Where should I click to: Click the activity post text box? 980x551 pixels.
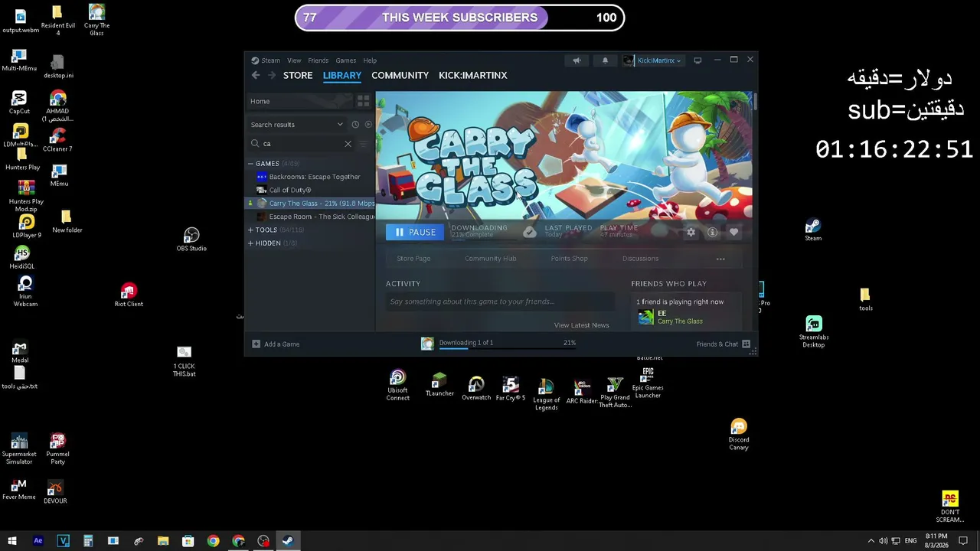(x=501, y=302)
